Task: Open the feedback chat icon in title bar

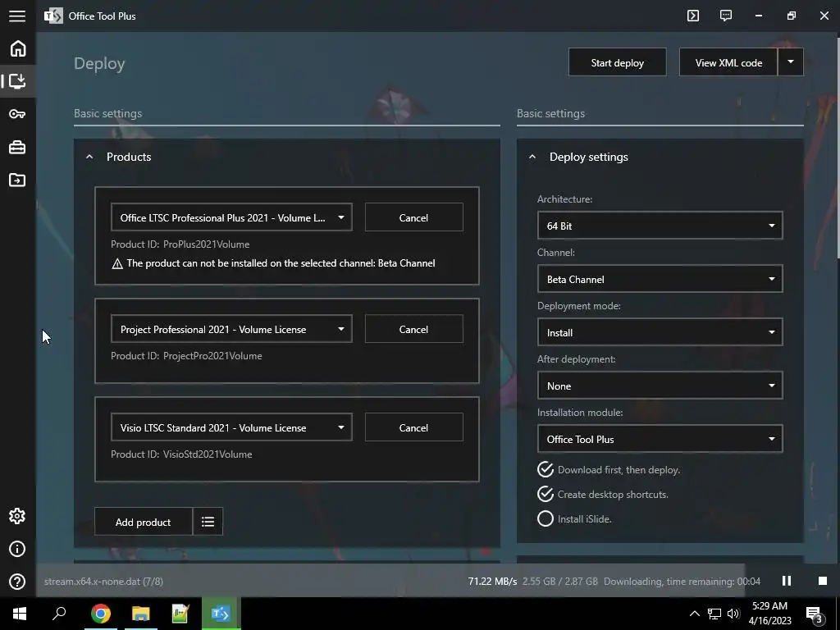Action: pyautogui.click(x=726, y=16)
